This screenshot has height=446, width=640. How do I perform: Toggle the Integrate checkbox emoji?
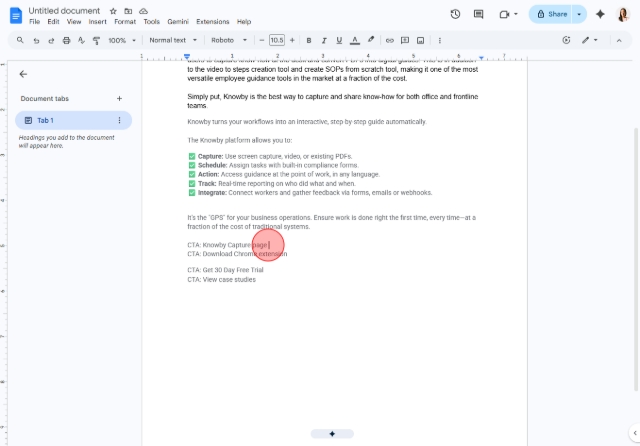click(x=192, y=193)
